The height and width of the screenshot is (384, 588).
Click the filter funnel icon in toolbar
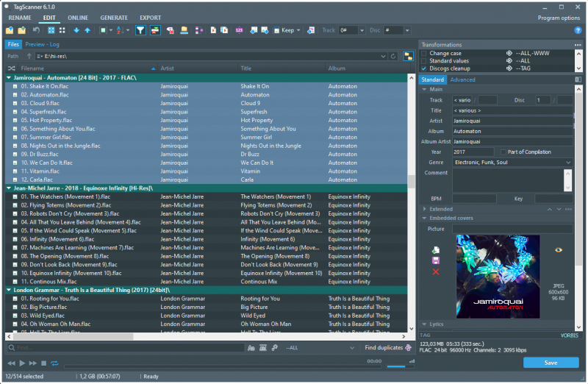(140, 30)
